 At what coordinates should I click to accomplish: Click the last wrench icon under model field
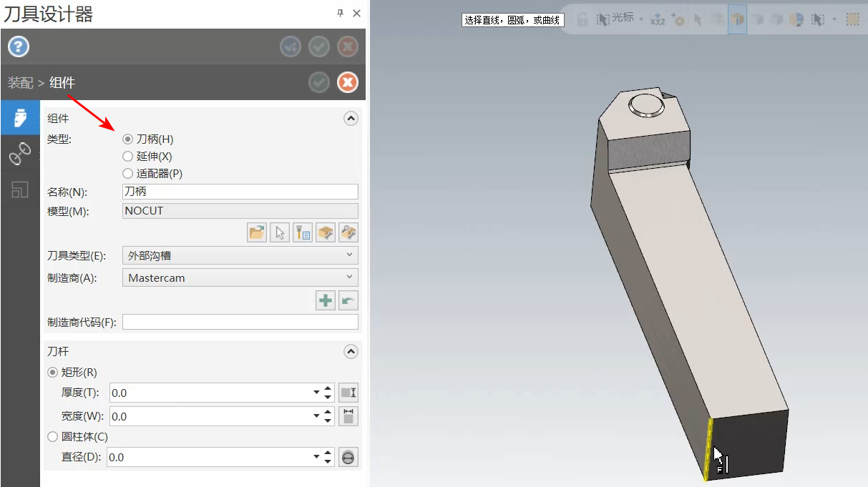pyautogui.click(x=348, y=232)
